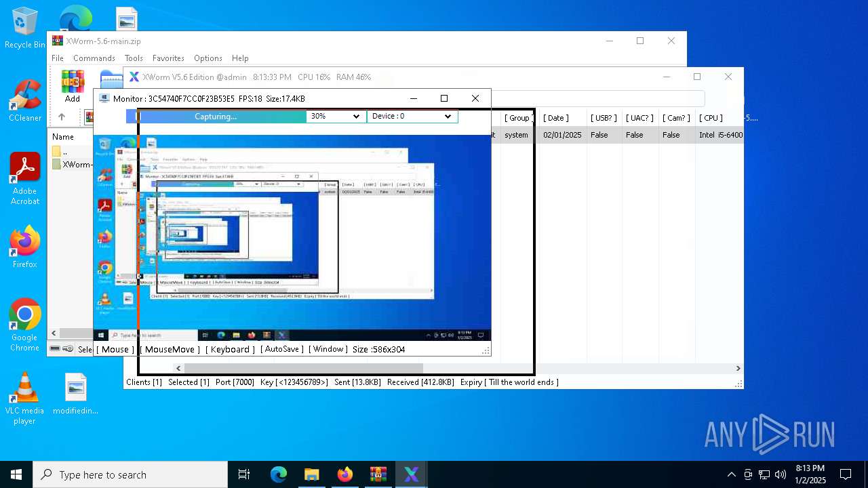This screenshot has width=868, height=488.
Task: Click the taskbar search box
Action: (x=130, y=474)
